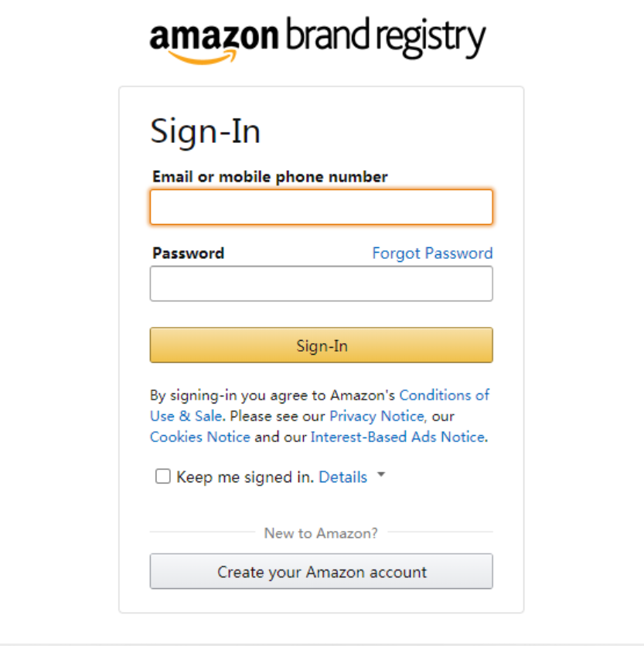Click the Details link beside the checkbox
644x646 pixels.
342,478
